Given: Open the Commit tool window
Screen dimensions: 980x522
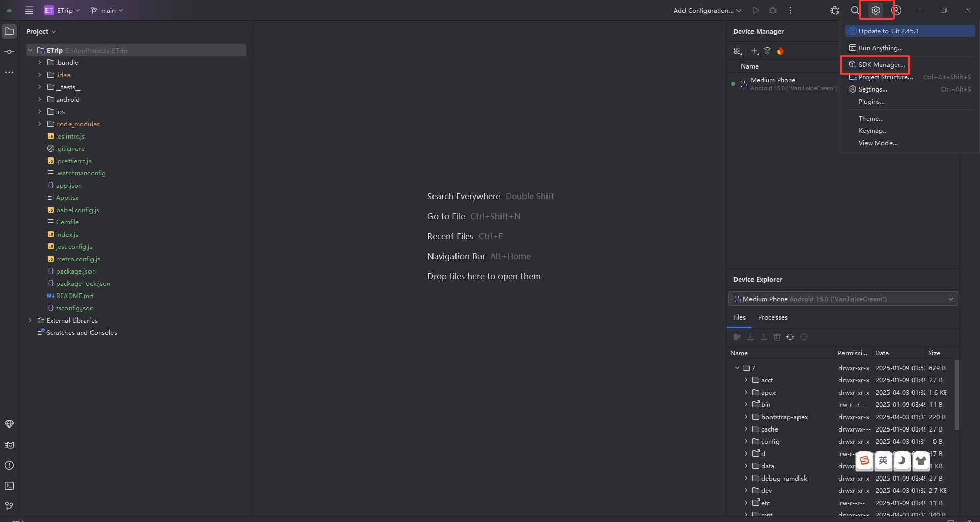Looking at the screenshot, I should 9,52.
